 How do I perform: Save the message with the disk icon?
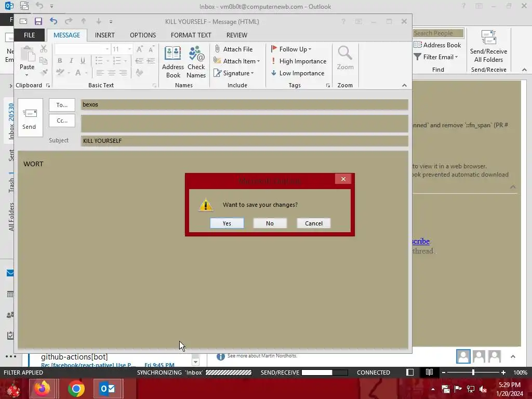pyautogui.click(x=38, y=21)
